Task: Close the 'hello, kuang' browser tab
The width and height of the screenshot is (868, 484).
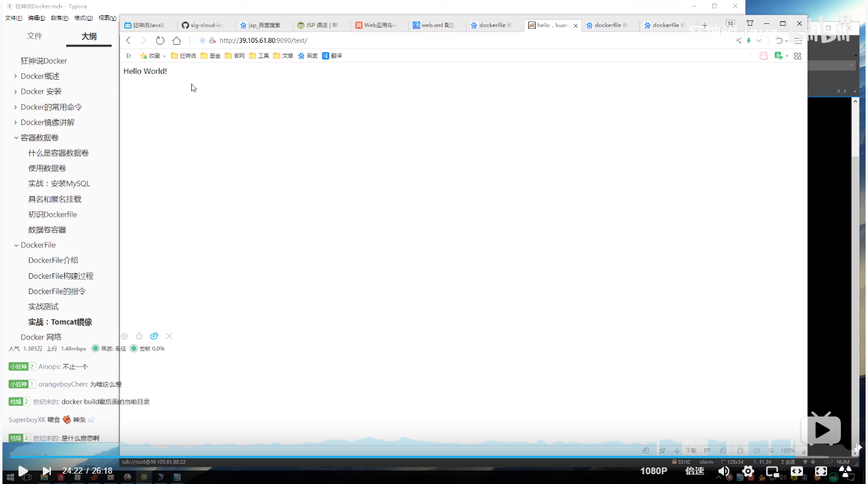Action: tap(576, 26)
